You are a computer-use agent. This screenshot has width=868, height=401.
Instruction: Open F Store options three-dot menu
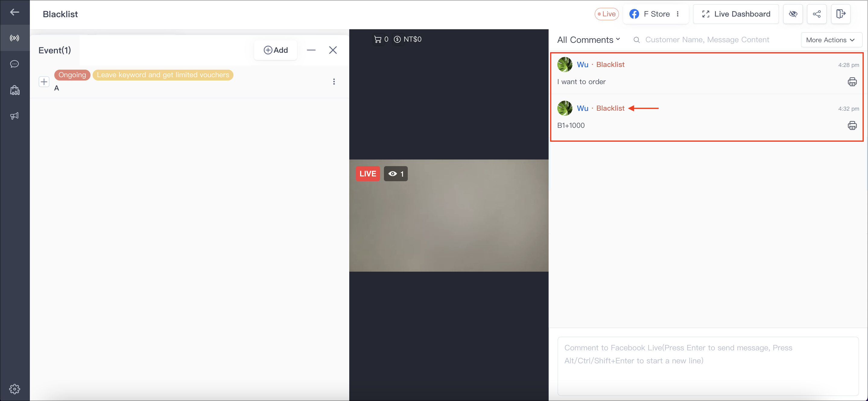[x=678, y=14]
